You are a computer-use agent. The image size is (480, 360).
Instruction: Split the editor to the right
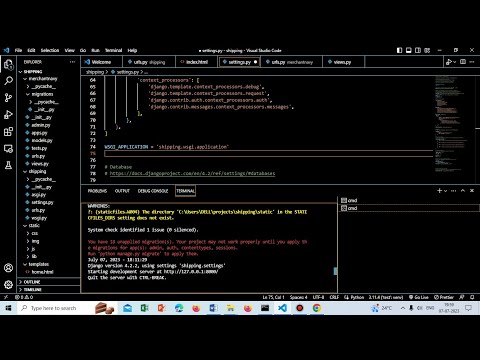[x=463, y=62]
